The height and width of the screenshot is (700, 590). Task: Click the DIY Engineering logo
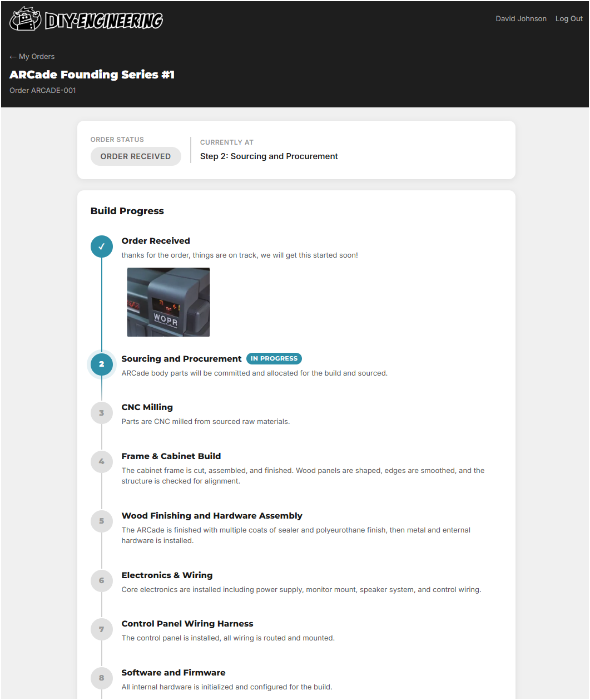(x=86, y=19)
